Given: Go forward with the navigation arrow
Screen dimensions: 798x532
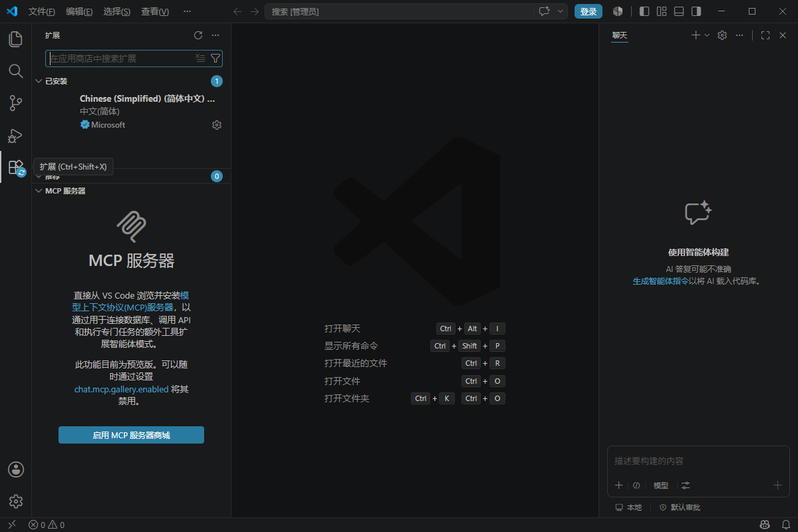Looking at the screenshot, I should tap(255, 11).
